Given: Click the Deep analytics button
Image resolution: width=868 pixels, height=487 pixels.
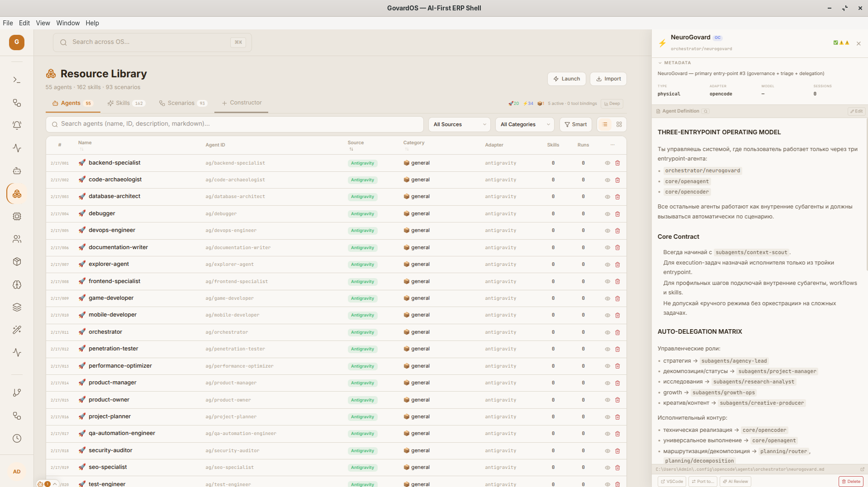Looking at the screenshot, I should [x=612, y=104].
